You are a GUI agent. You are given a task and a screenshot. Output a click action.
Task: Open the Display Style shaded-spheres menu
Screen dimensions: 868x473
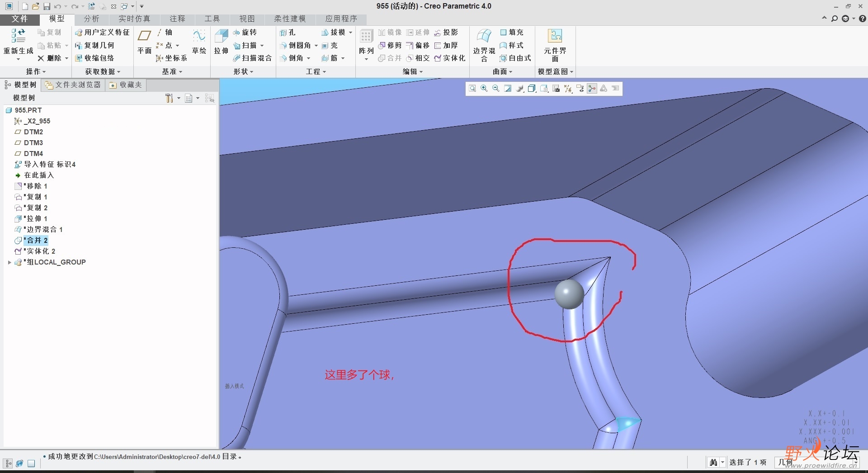[x=520, y=89]
